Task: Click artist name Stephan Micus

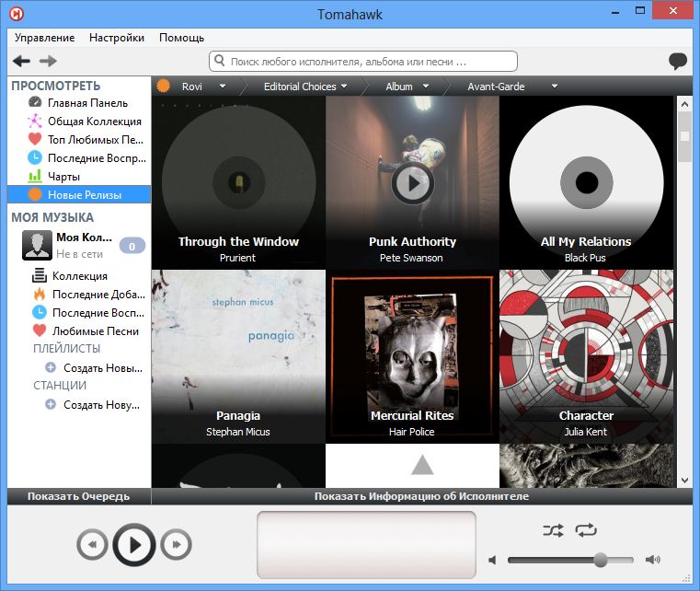Action: pos(238,432)
